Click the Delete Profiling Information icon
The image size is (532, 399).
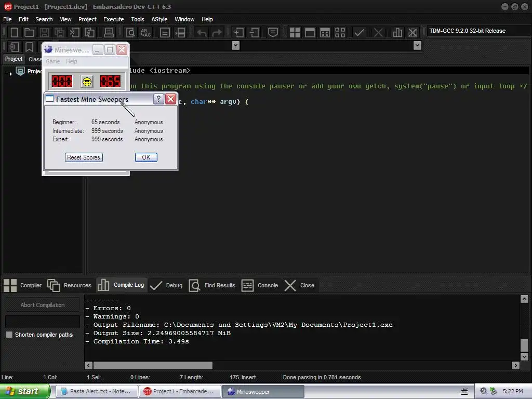click(x=413, y=33)
